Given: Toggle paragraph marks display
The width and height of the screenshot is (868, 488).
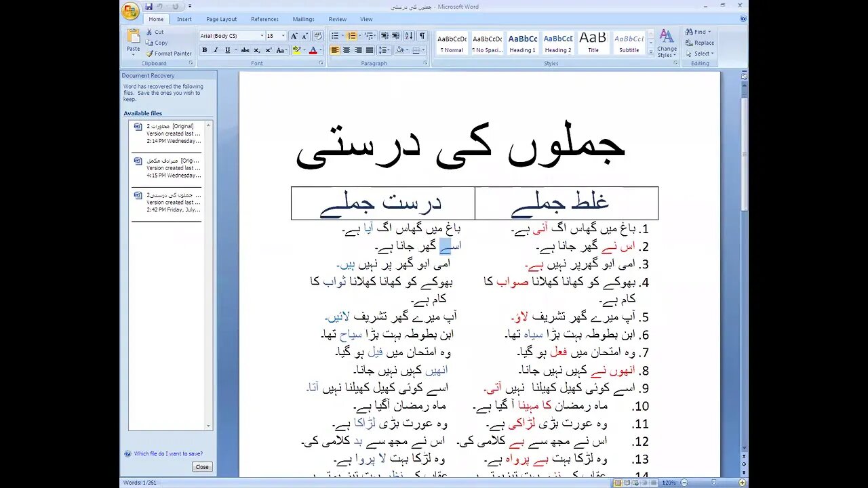Looking at the screenshot, I should coord(422,36).
